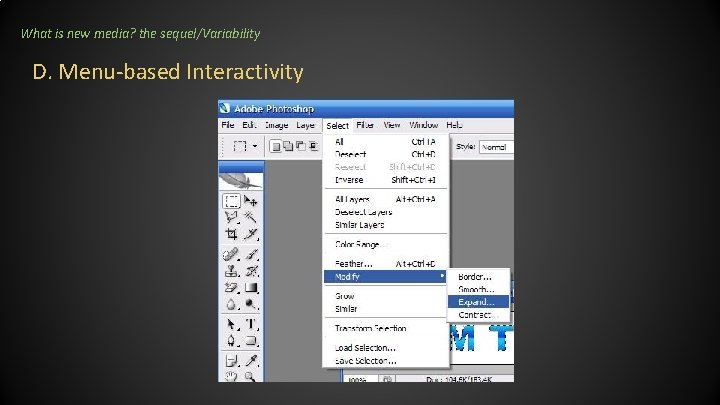The image size is (720, 405).
Task: Choose Color Range menu entry
Action: (385, 244)
